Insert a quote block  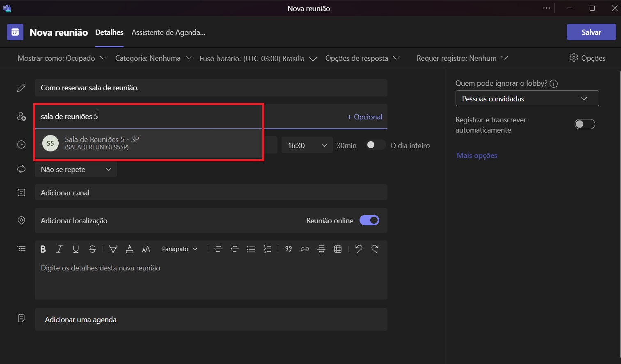click(289, 249)
